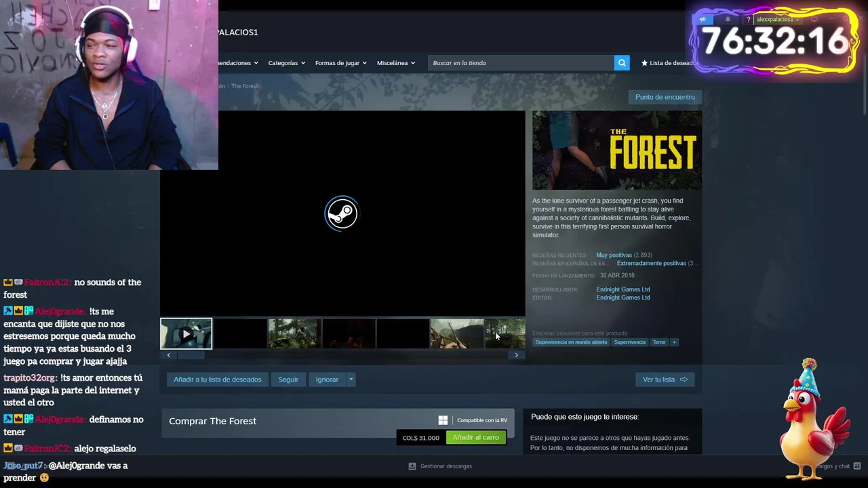Click the help question mark icon
Viewport: 868px width, 488px height.
(x=749, y=20)
